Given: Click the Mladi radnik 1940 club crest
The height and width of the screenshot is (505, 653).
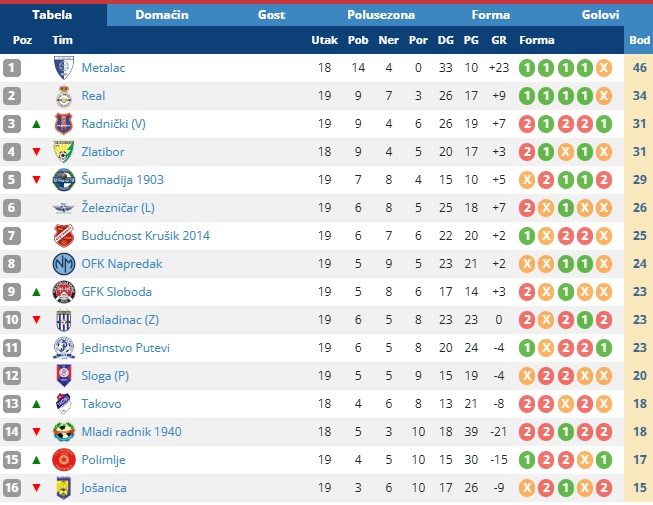Looking at the screenshot, I should [64, 432].
